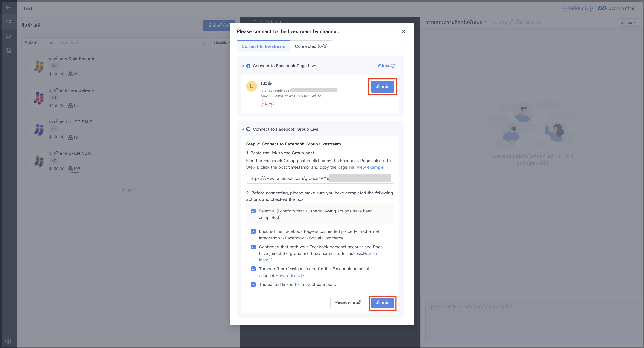This screenshot has height=348, width=644.
Task: Uncheck Turned off professional mode checkbox
Action: (x=253, y=269)
